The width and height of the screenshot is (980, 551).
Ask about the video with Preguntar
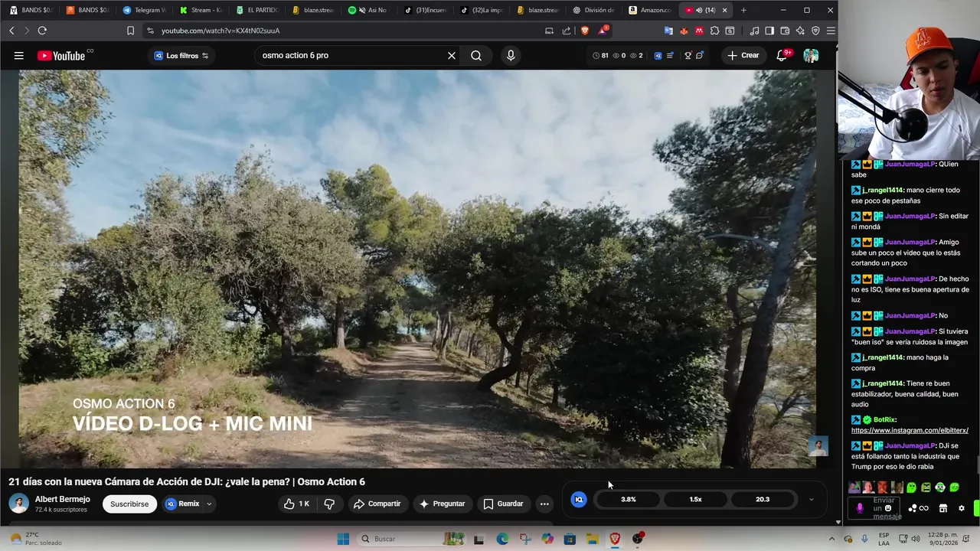442,504
